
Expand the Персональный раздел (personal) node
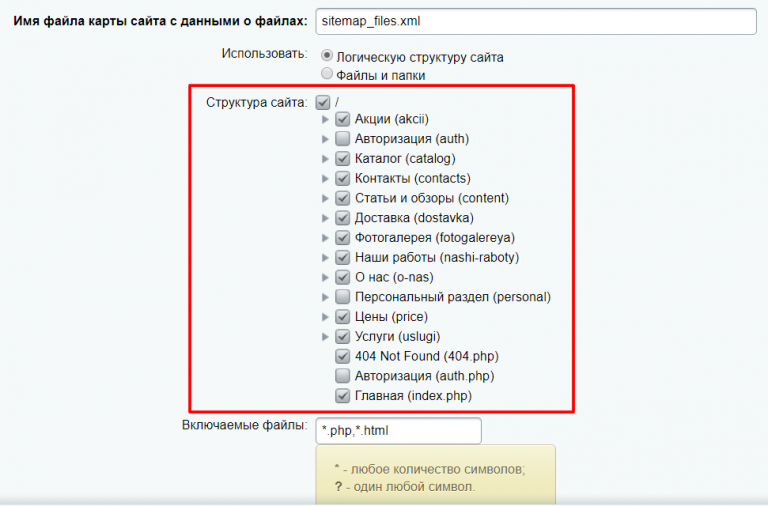[x=325, y=297]
